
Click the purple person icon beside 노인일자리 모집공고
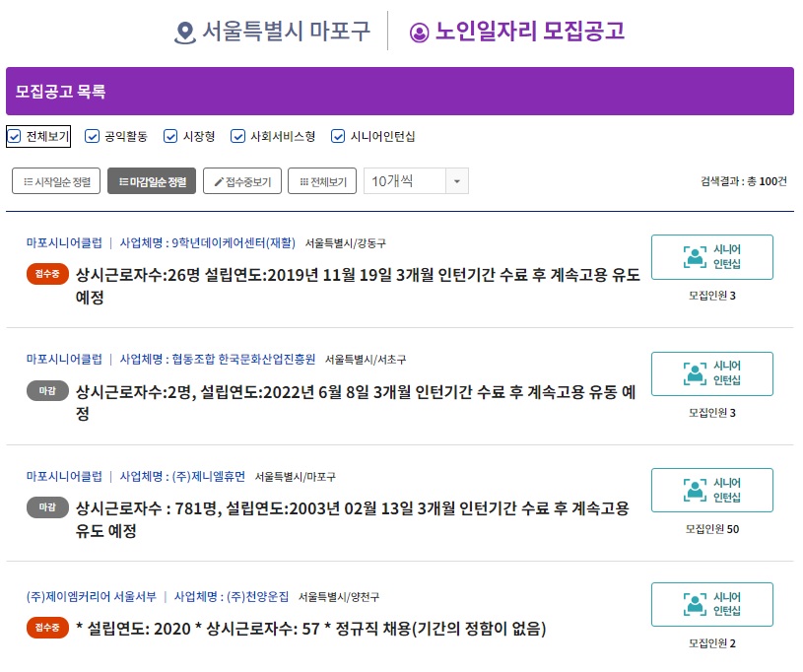coord(419,33)
